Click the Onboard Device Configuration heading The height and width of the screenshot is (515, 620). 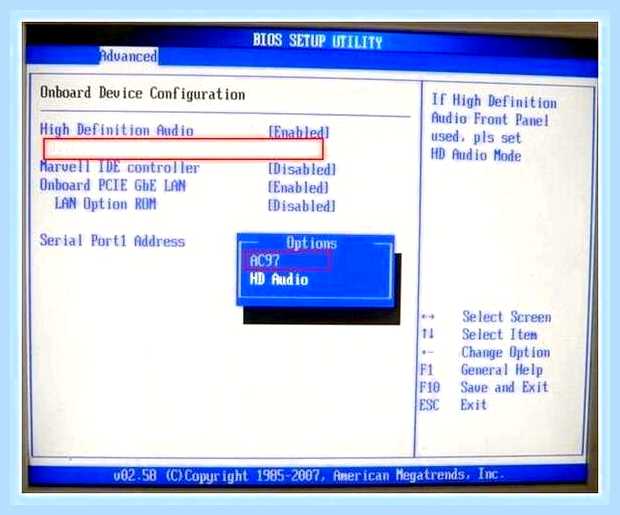[143, 94]
